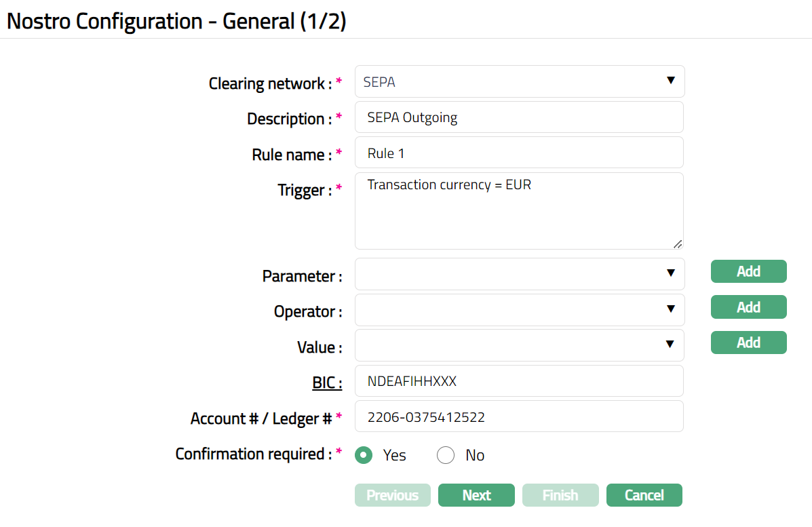Click Add button next to Parameter
Screen dimensions: 812x527
(748, 271)
